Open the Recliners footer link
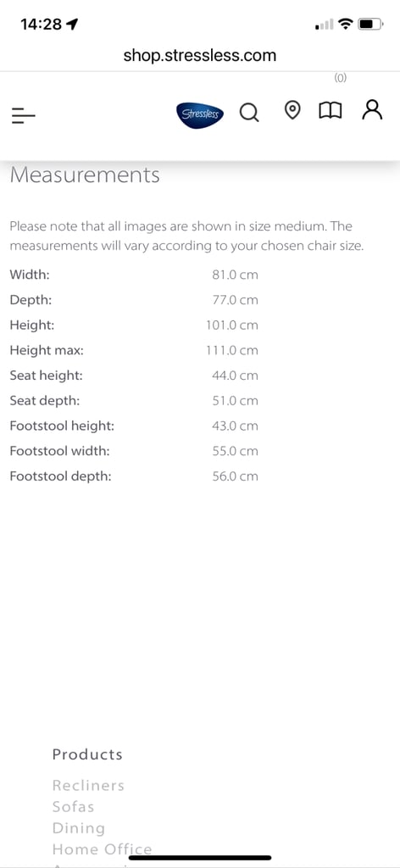 click(x=88, y=785)
